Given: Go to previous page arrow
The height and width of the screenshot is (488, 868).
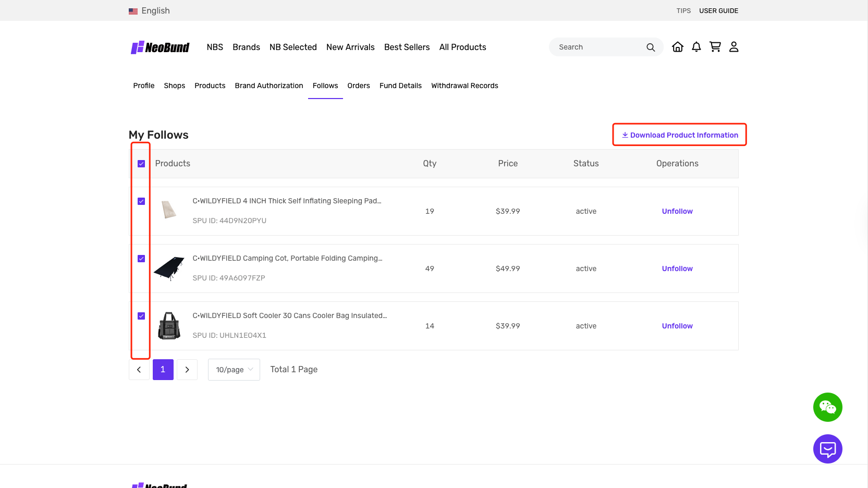Looking at the screenshot, I should click(x=139, y=370).
